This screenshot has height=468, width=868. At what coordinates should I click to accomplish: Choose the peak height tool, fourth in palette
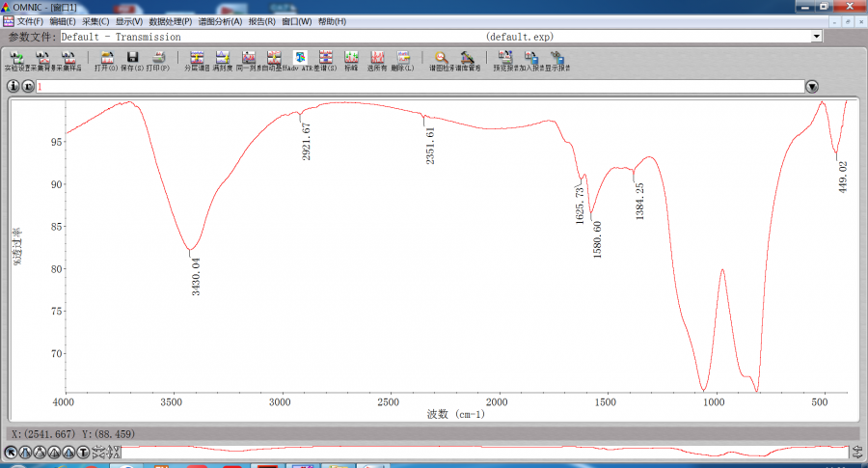tap(54, 453)
